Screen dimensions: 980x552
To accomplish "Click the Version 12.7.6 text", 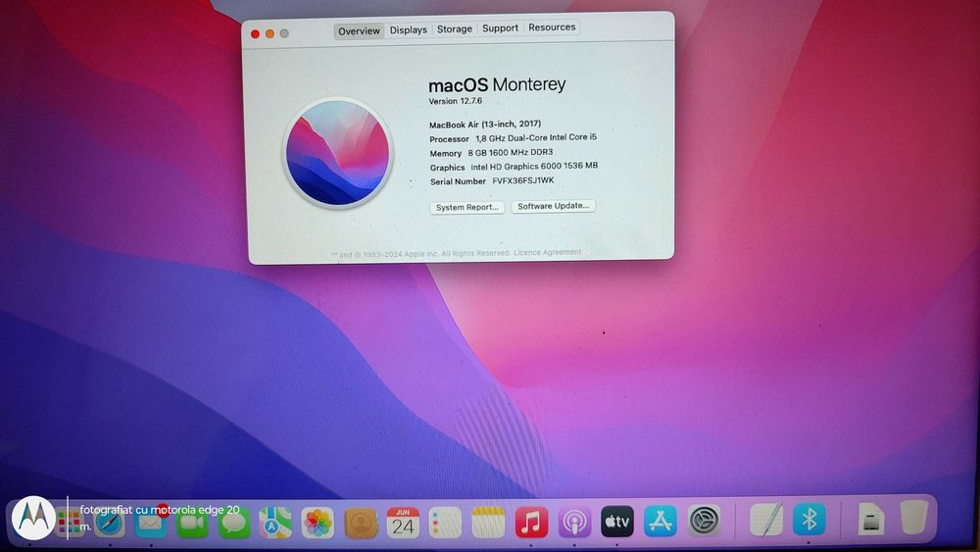I will point(455,101).
